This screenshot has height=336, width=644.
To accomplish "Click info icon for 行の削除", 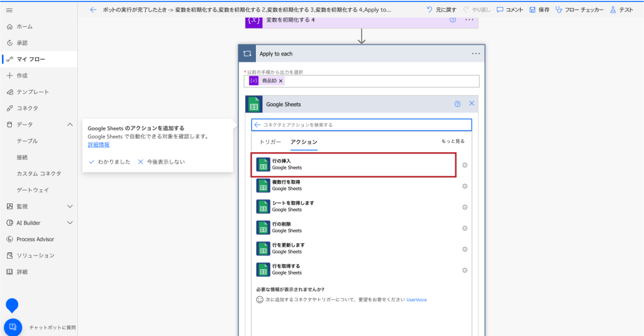I will 465,228.
